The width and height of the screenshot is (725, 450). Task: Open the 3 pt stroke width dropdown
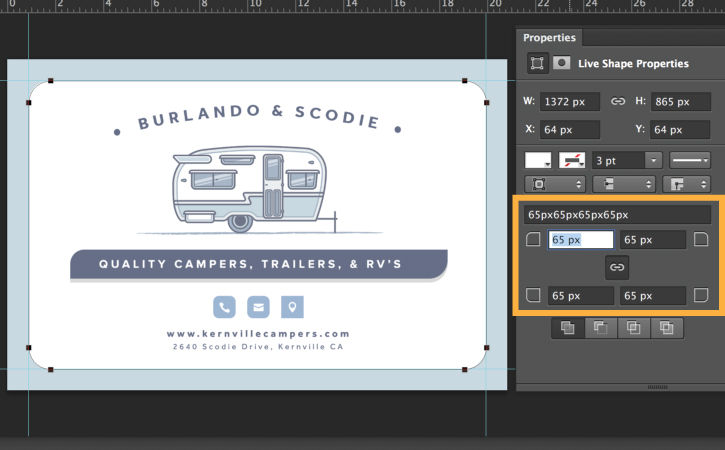pyautogui.click(x=653, y=160)
